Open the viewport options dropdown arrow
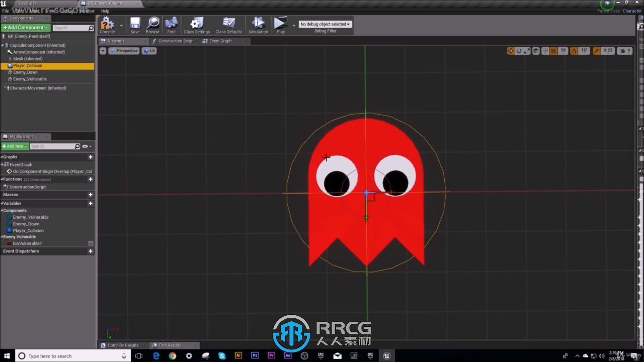The width and height of the screenshot is (644, 362). click(103, 51)
